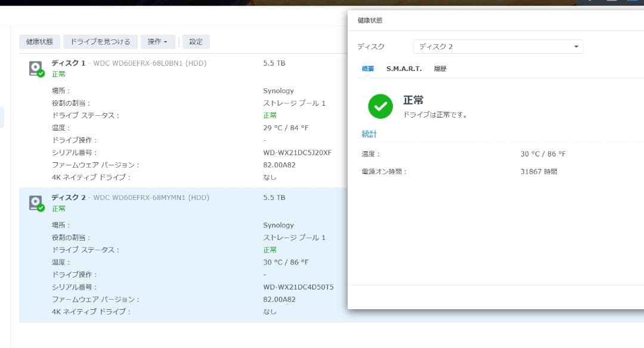Image resolution: width=644 pixels, height=348 pixels.
Task: Click the arrow in the disk selector
Action: click(575, 47)
